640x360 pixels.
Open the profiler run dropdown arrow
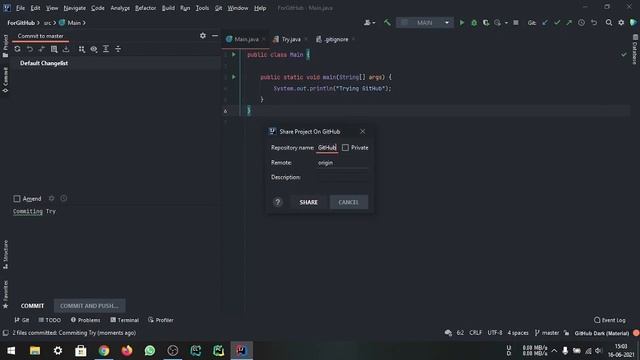coord(506,23)
